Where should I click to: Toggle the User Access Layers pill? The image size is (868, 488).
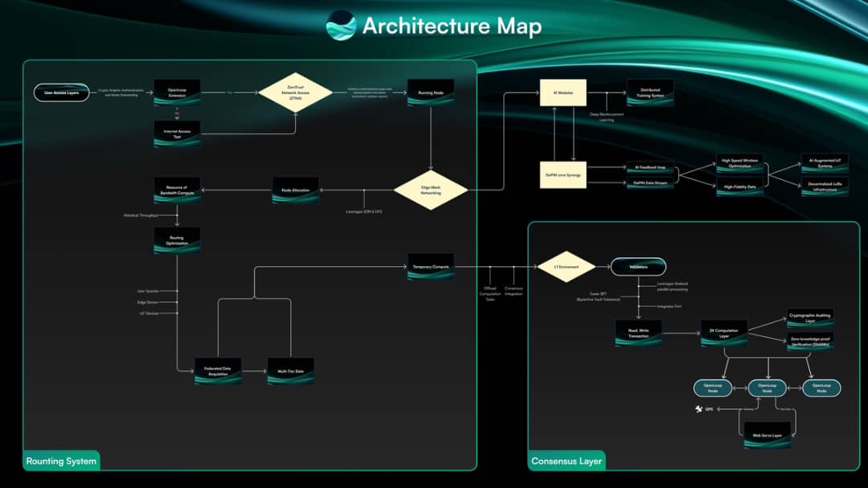[x=60, y=92]
